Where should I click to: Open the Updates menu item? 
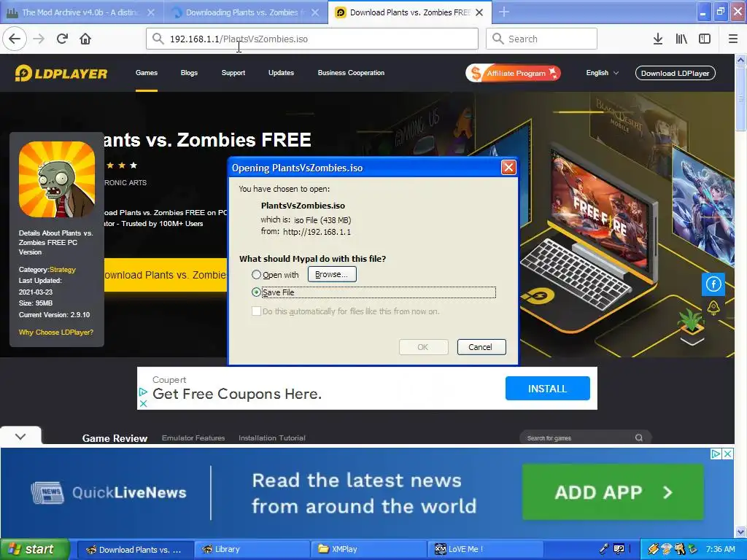[281, 73]
